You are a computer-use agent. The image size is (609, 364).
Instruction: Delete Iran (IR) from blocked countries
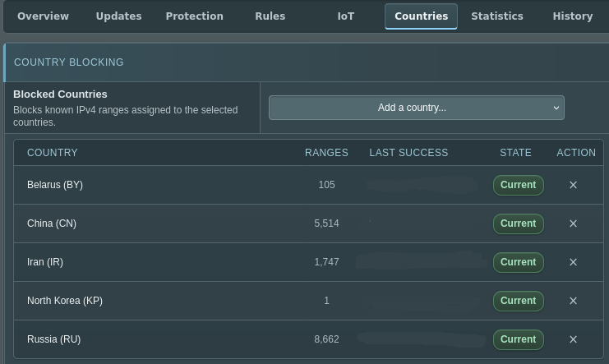tap(573, 262)
